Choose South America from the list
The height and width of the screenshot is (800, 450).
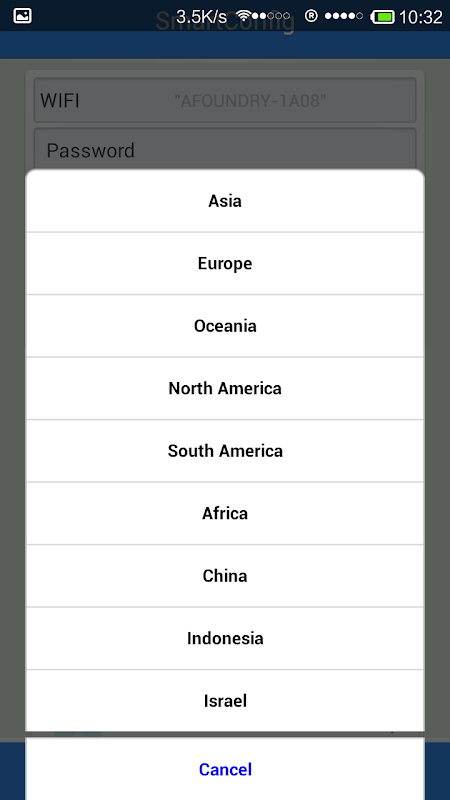coord(225,451)
